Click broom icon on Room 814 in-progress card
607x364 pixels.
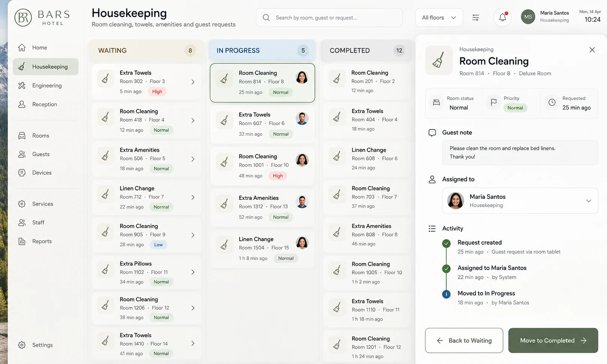(224, 79)
